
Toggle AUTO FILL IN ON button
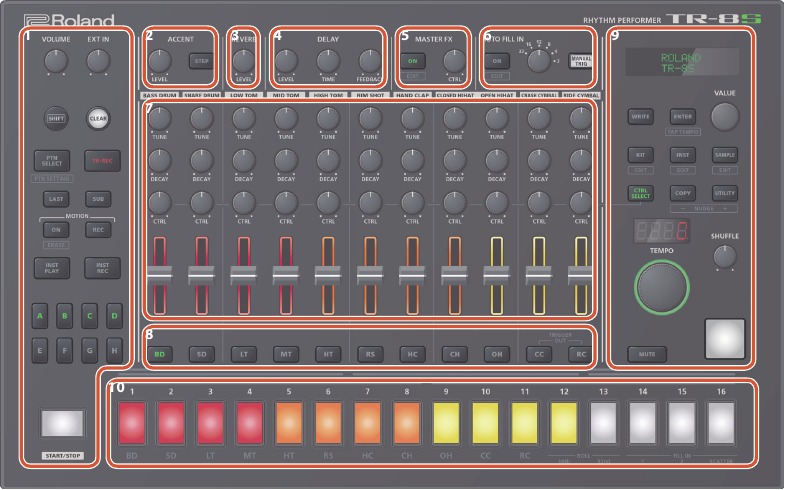[x=497, y=61]
